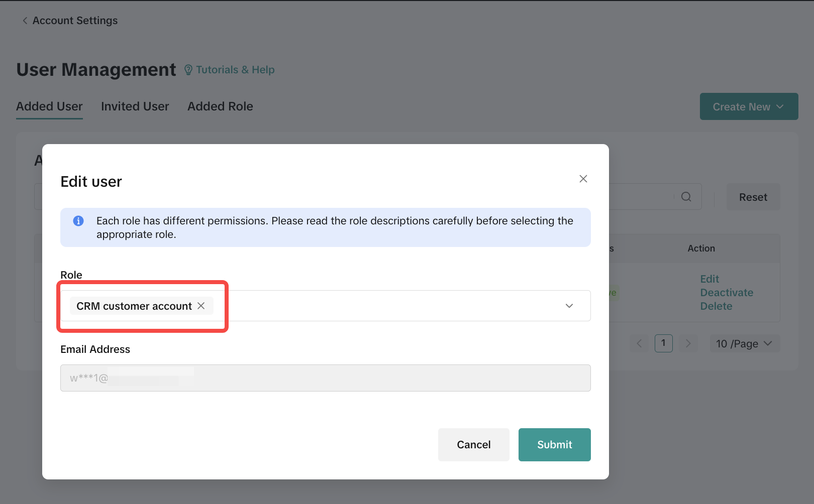The image size is (814, 504).
Task: Click the info icon in notice banner
Action: click(78, 221)
